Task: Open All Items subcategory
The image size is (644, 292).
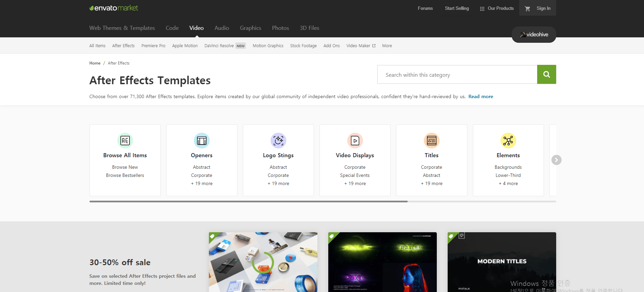Action: tap(97, 46)
